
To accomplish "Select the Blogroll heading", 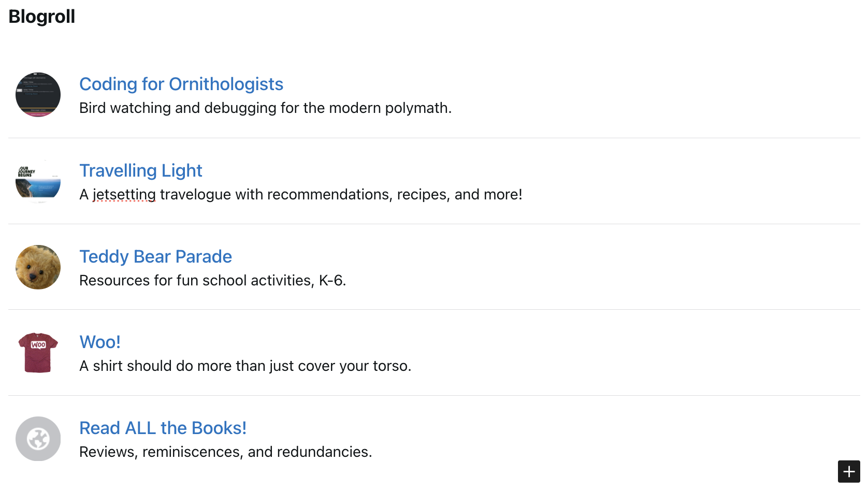I will pos(42,17).
